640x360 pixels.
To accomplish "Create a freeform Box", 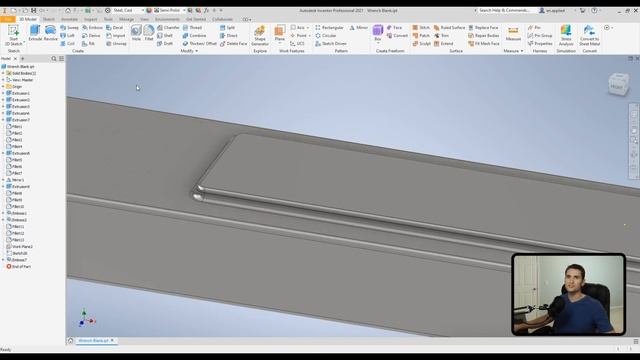I will click(378, 33).
